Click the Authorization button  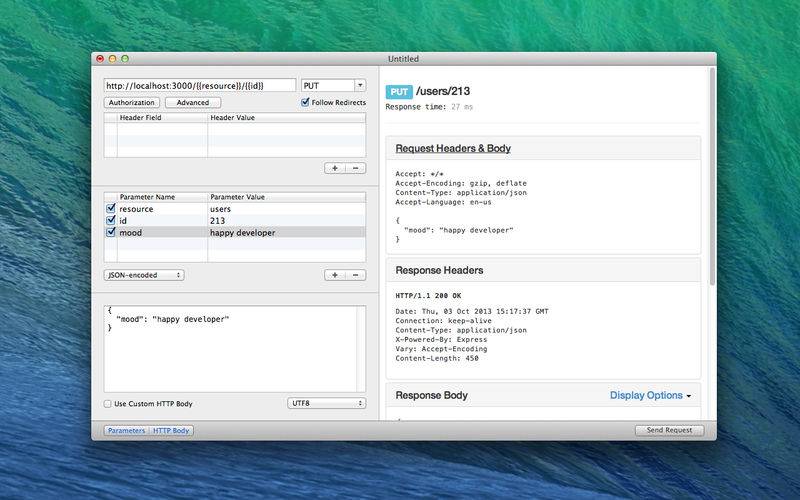tap(132, 103)
